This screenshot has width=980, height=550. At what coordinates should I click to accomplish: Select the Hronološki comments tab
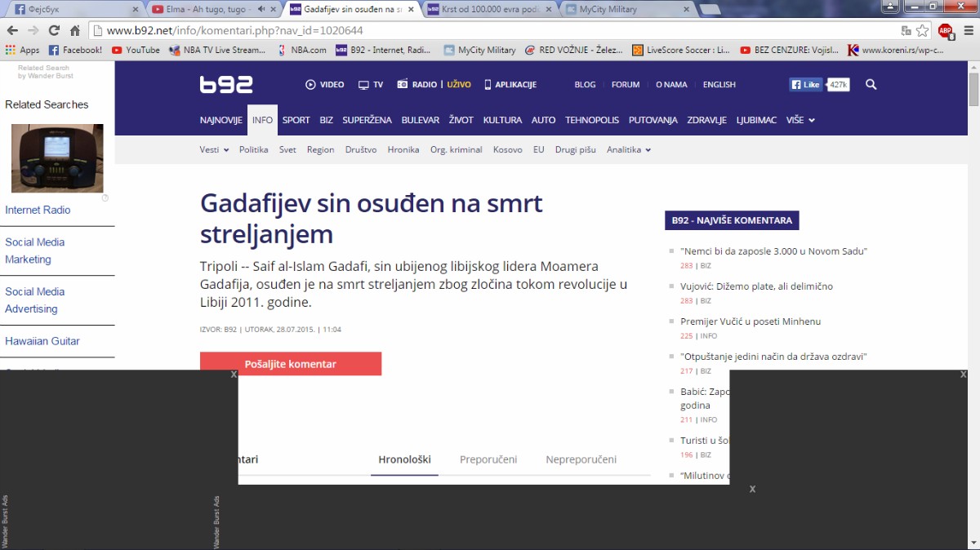tap(404, 459)
